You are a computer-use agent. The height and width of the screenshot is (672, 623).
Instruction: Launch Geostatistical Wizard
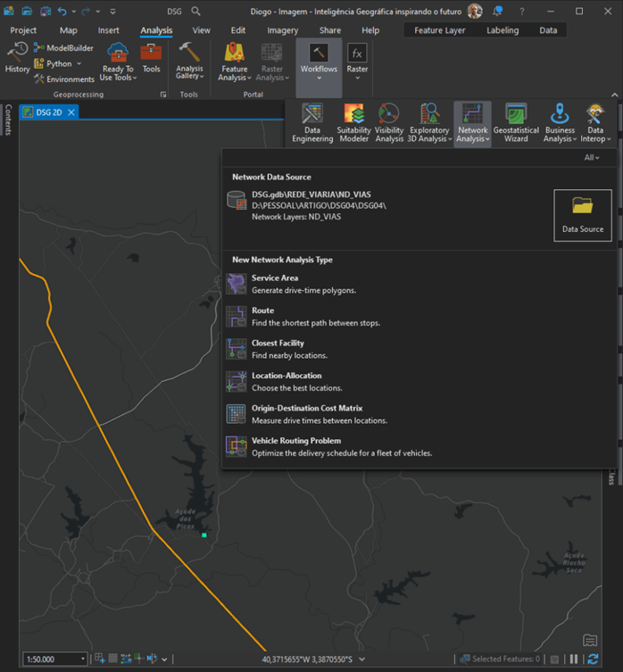click(516, 124)
